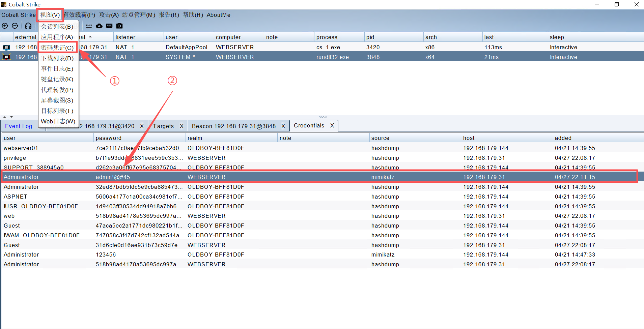Select the DefaultAppPool beacon computer icon
This screenshot has height=329, width=644.
6,48
